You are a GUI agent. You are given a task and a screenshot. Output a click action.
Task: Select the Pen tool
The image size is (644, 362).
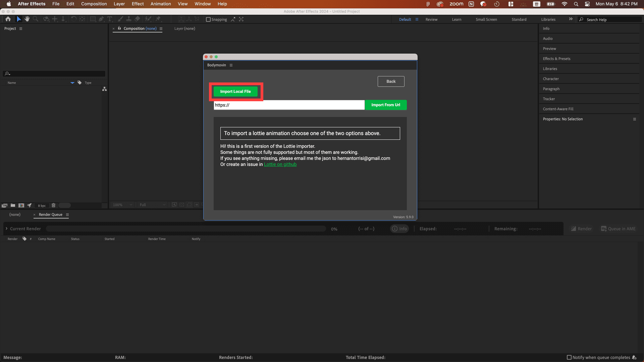click(x=101, y=19)
